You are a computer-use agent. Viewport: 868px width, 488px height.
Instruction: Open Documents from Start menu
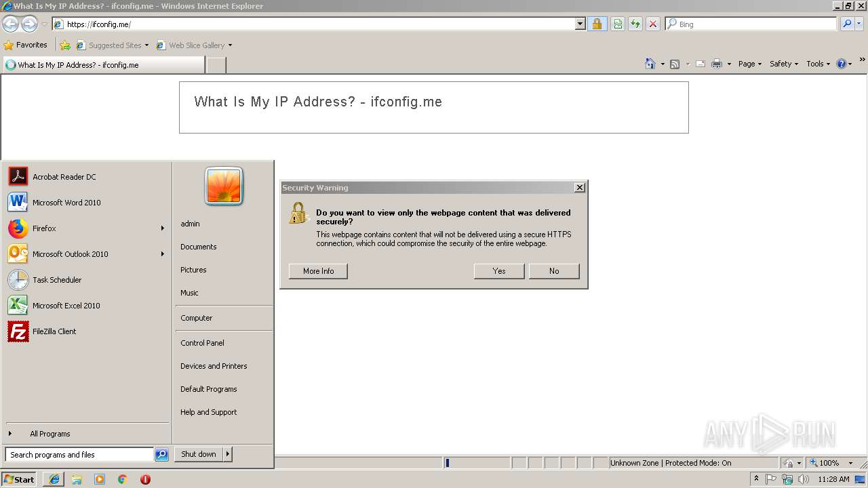coord(198,247)
